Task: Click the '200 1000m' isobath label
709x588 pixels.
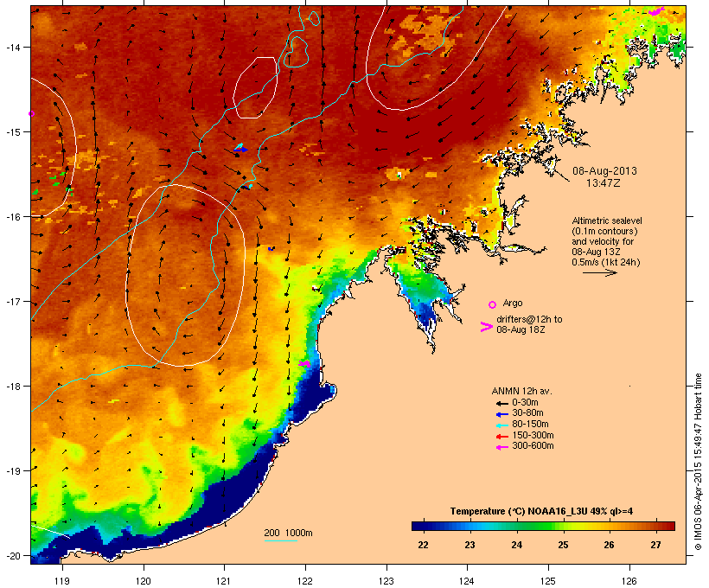Action: [288, 533]
